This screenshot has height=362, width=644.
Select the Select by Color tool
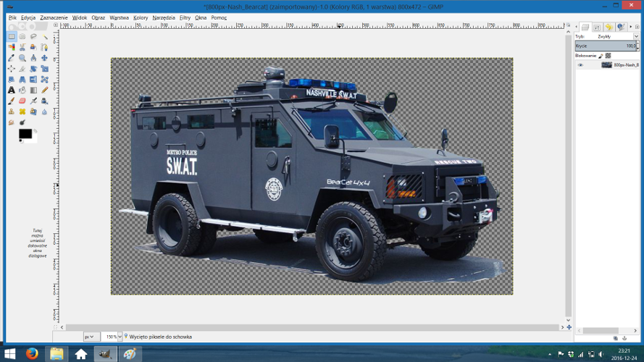coord(12,47)
